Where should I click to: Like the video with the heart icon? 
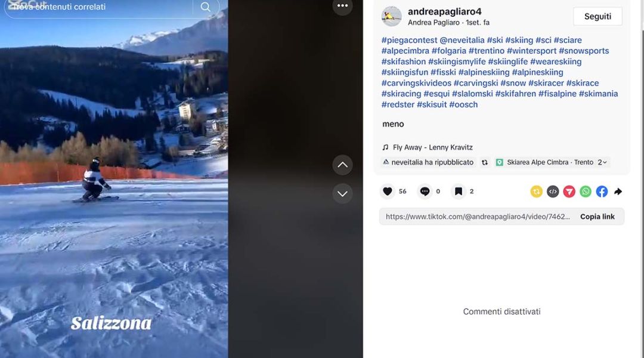click(x=388, y=191)
